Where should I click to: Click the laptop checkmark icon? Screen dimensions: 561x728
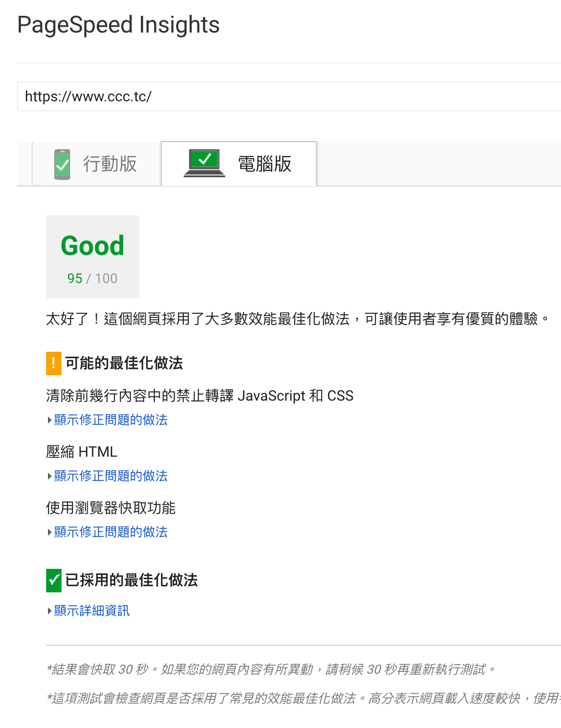point(204,163)
